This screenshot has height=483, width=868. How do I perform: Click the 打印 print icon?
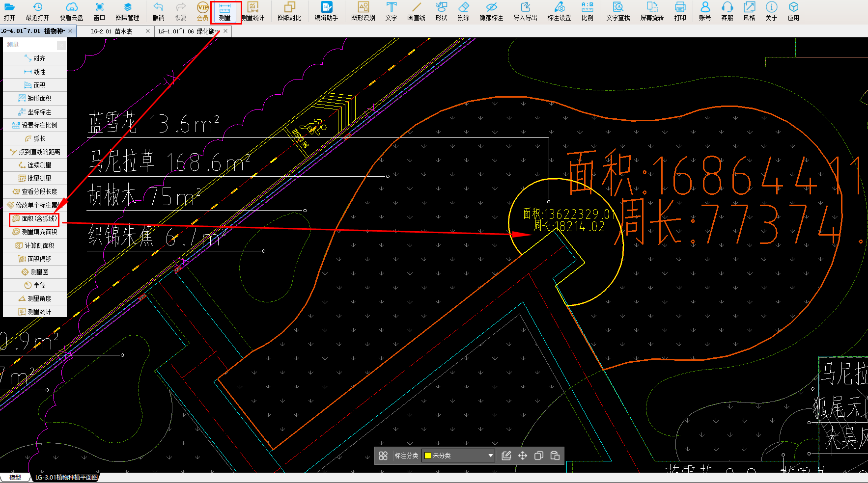click(x=680, y=12)
